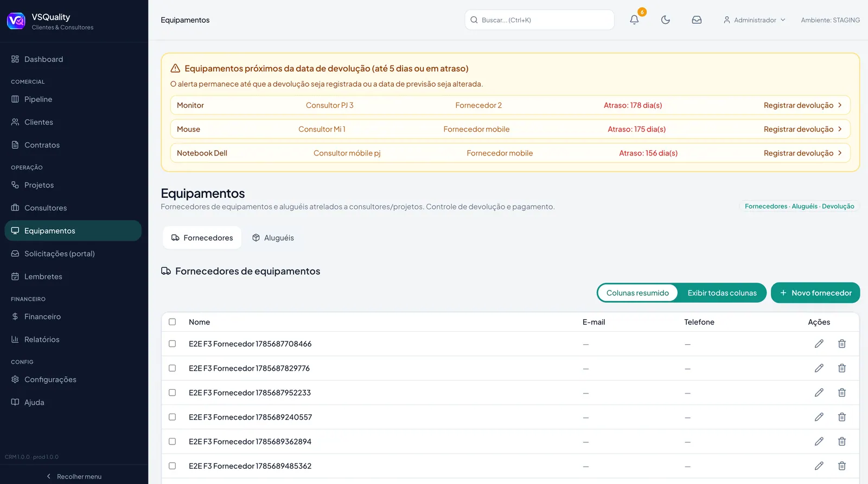868x484 pixels.
Task: Edit supplier E2E F3 Fornecedor 1785689485362
Action: tap(819, 466)
